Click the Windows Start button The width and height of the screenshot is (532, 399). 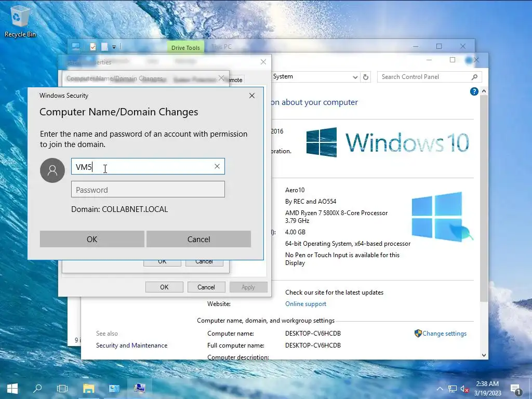(x=12, y=389)
